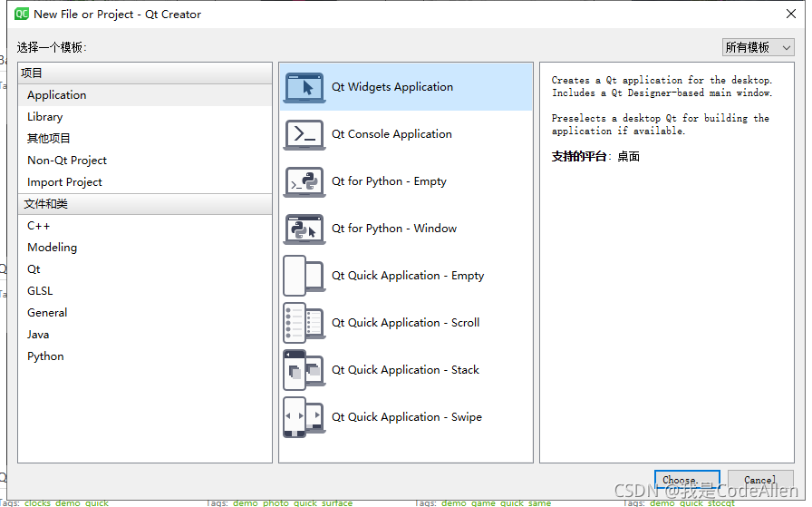Select the Modeling category
812x507 pixels.
tap(145, 248)
